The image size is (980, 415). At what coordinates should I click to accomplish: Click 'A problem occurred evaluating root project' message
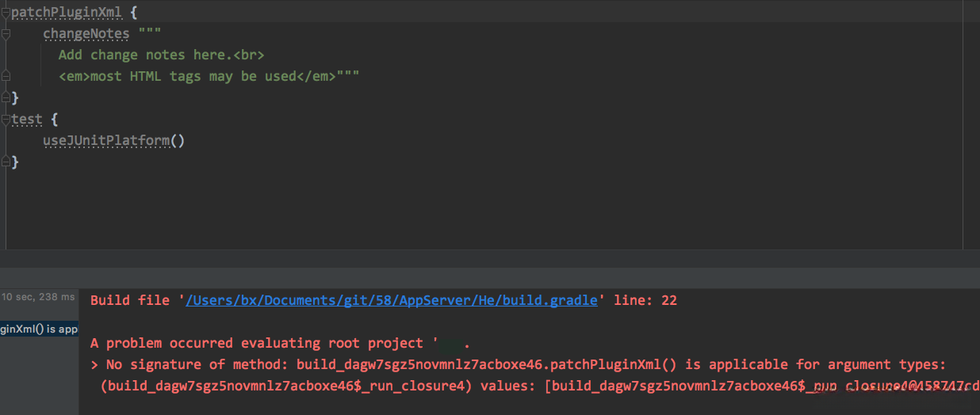281,343
